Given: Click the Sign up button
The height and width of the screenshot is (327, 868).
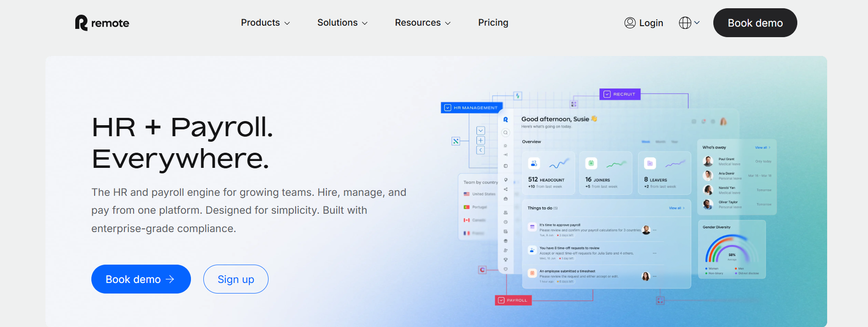Looking at the screenshot, I should (236, 279).
